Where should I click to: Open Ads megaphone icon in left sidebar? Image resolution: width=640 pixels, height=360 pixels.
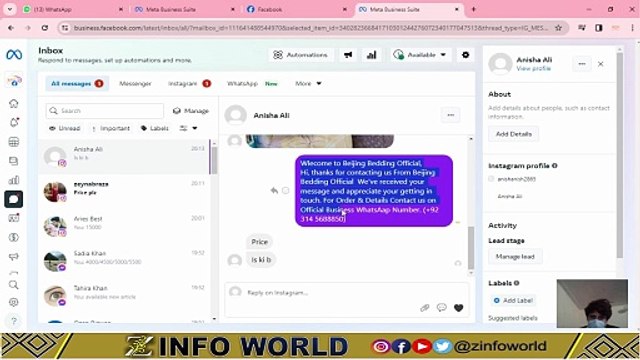point(13,256)
